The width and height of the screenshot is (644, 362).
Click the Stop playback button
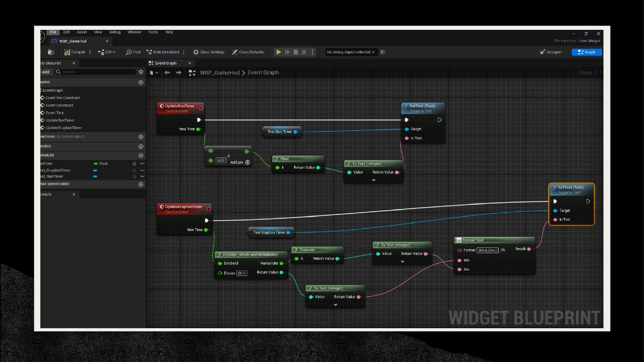[x=296, y=52]
